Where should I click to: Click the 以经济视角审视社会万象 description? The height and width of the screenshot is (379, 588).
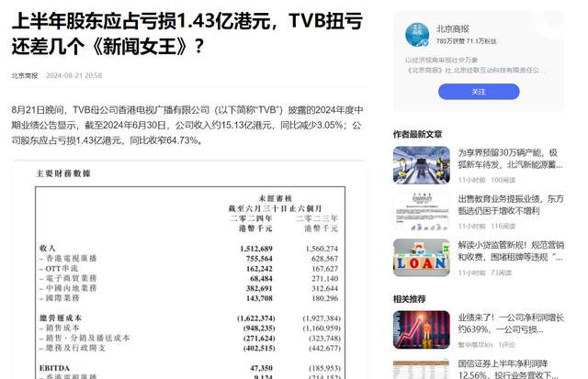(x=441, y=60)
